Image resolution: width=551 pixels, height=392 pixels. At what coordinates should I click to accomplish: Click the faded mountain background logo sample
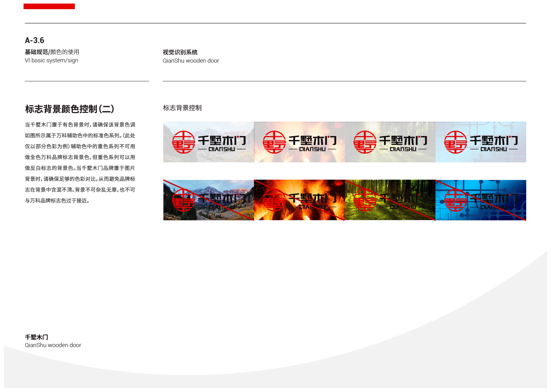tap(208, 142)
